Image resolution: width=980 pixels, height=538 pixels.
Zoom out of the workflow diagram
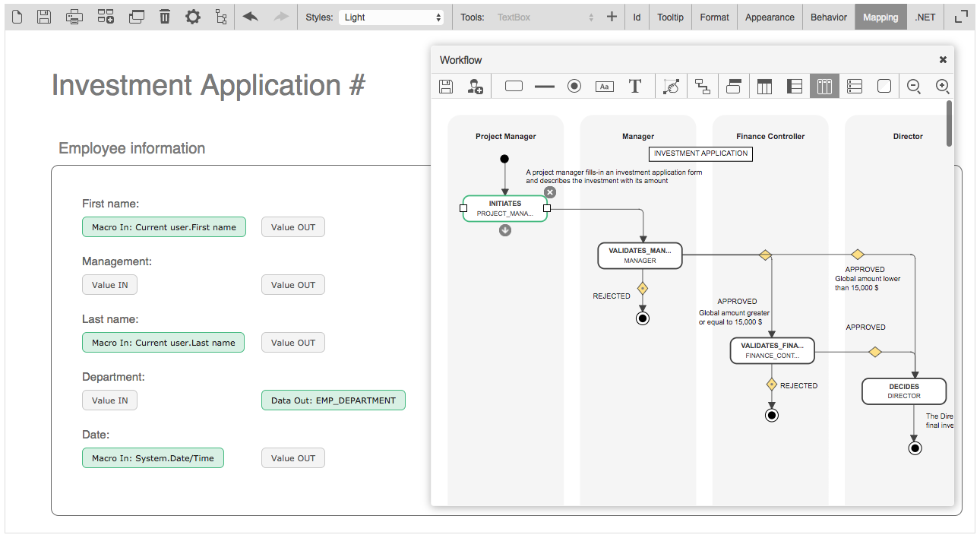[914, 87]
